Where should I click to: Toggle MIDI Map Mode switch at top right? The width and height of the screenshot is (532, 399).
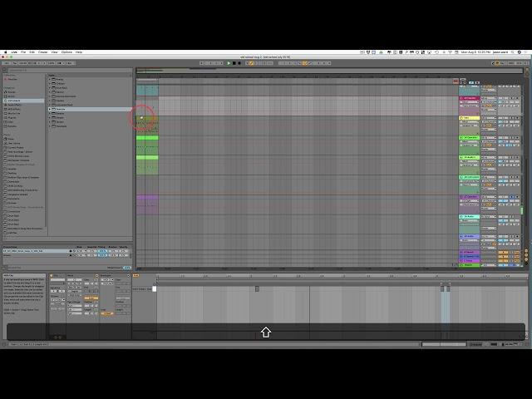(511, 63)
